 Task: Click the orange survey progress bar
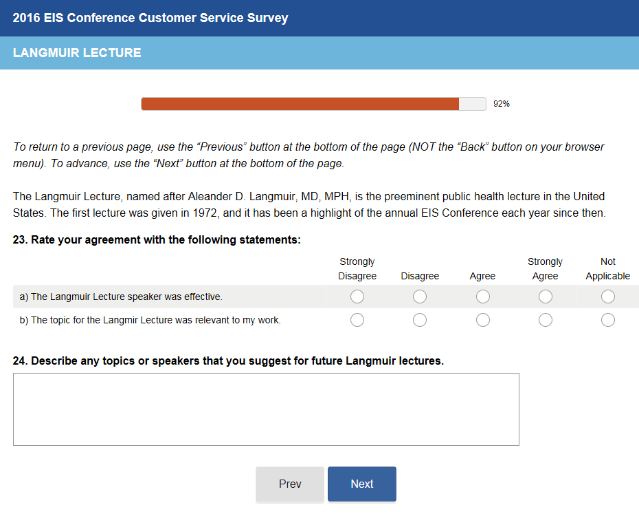point(300,104)
